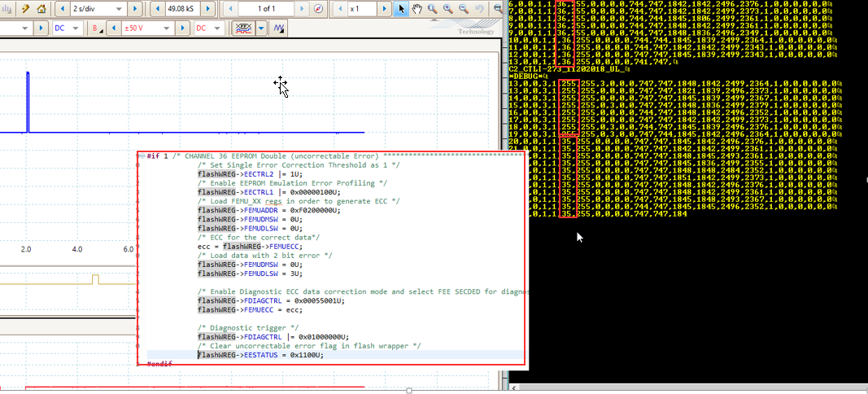Click 'C2_CILI-273_11202018_UL_' in terminal
Image resolution: width=868 pixels, height=394 pixels.
tap(568, 68)
